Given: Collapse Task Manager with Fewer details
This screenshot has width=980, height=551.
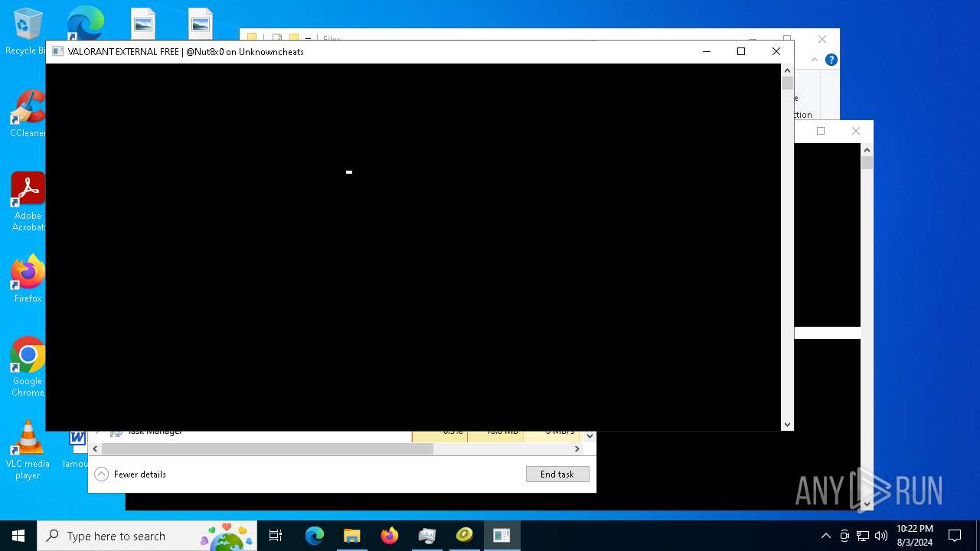Looking at the screenshot, I should (x=130, y=474).
